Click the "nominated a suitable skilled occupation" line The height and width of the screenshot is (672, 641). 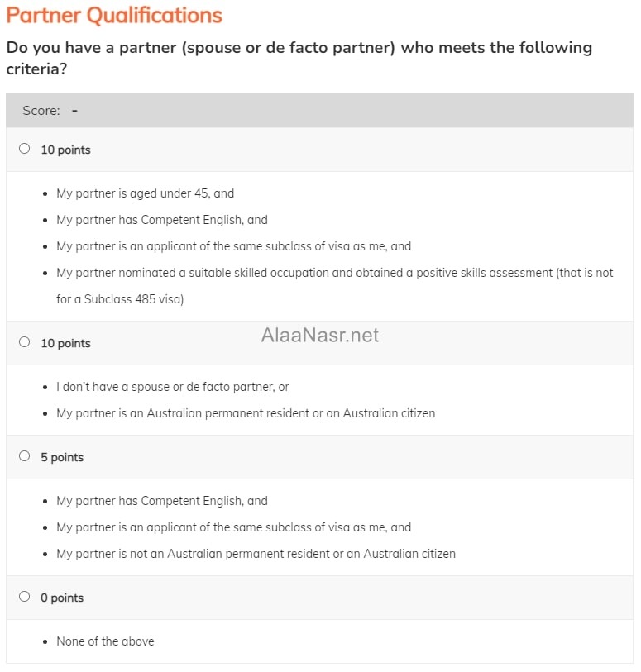pos(334,272)
